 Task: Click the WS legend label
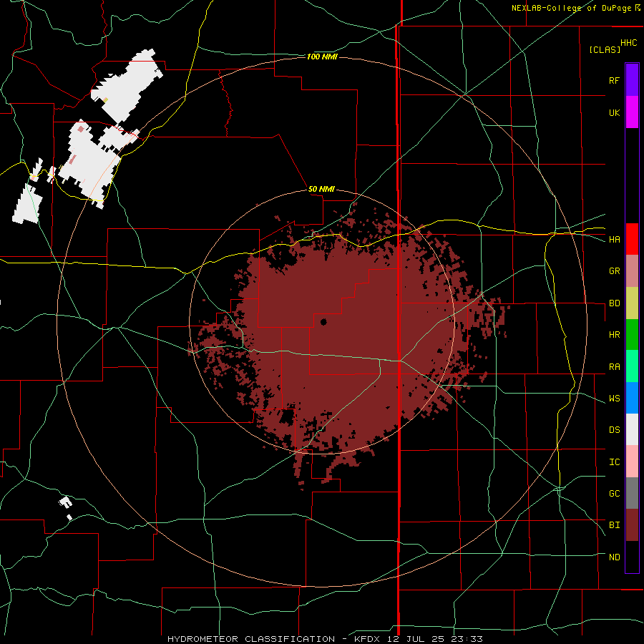614,399
